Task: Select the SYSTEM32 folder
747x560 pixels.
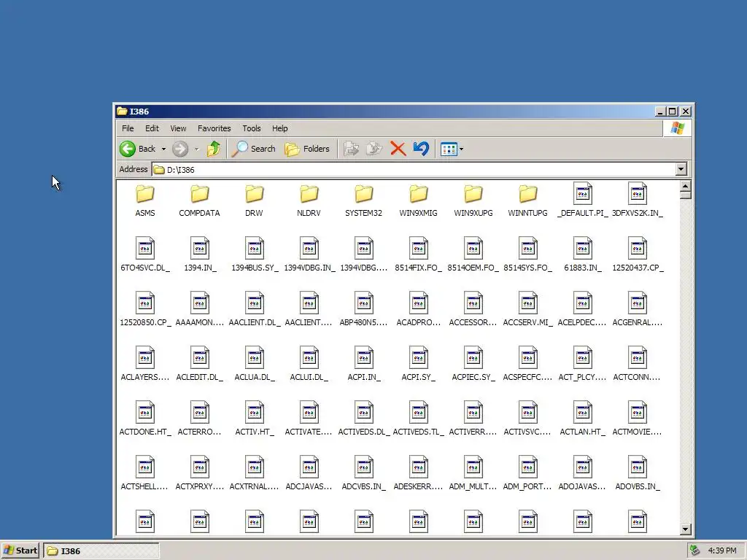Action: pos(363,201)
